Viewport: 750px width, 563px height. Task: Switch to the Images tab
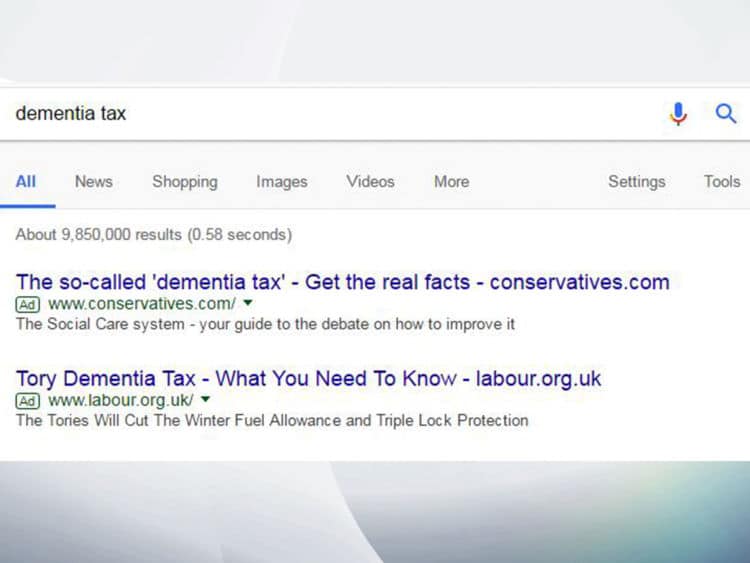click(x=281, y=182)
